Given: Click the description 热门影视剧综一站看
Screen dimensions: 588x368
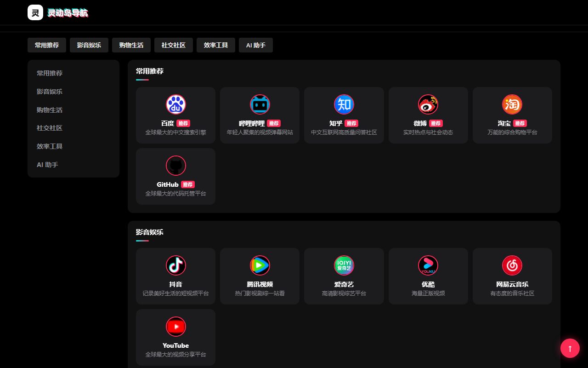Looking at the screenshot, I should [260, 293].
